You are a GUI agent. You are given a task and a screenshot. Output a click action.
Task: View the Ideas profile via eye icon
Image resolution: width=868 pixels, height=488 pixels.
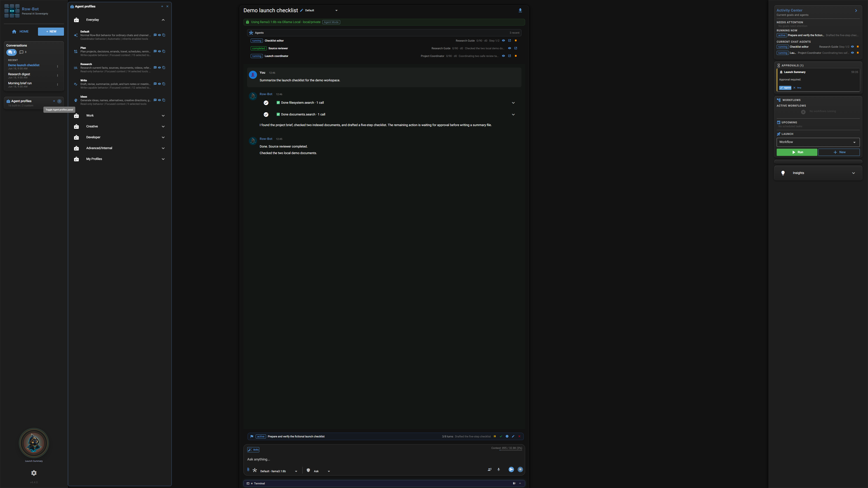coord(159,100)
